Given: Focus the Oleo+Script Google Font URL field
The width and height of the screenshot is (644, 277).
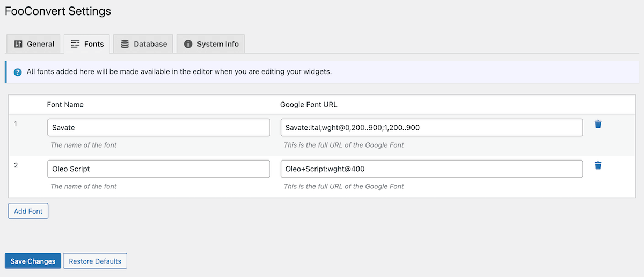Looking at the screenshot, I should coord(431,169).
